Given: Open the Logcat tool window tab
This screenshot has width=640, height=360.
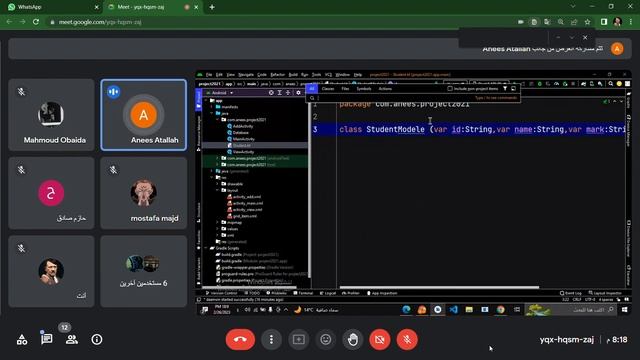Looking at the screenshot, I should tap(328, 293).
